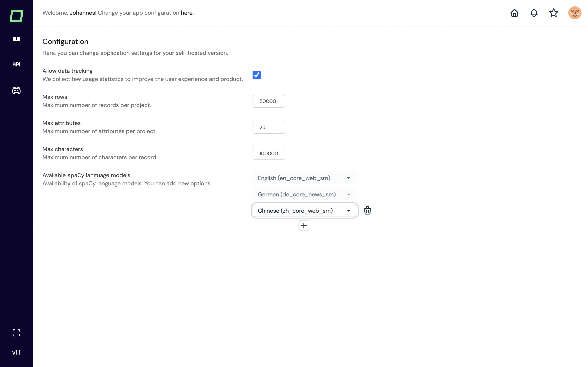Click the green app logo in sidebar
The height and width of the screenshot is (367, 588).
[x=16, y=16]
